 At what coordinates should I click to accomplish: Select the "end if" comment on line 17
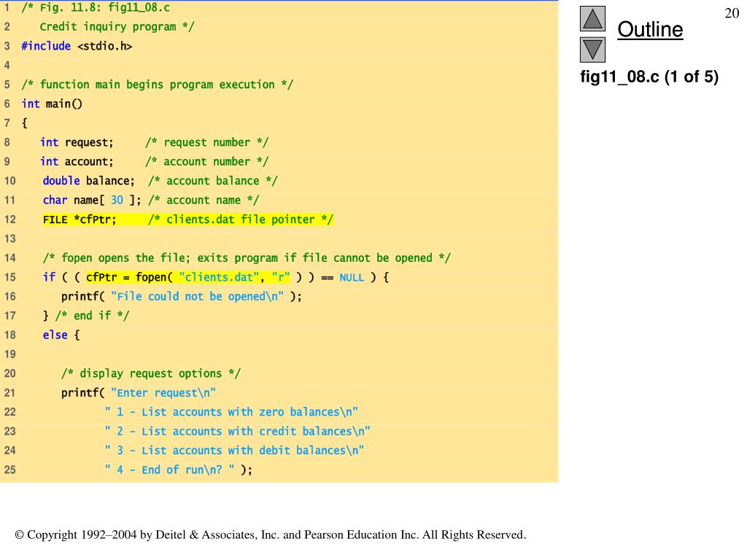[92, 316]
